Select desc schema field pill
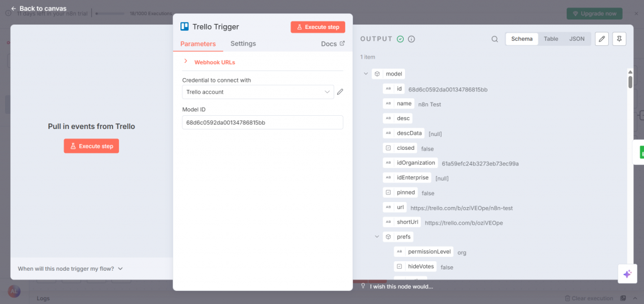 pos(397,118)
